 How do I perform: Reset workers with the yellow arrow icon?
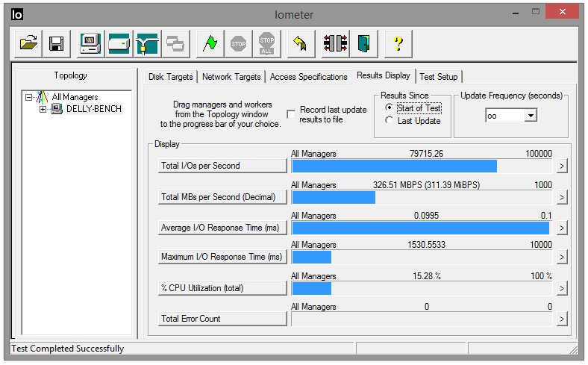point(301,44)
